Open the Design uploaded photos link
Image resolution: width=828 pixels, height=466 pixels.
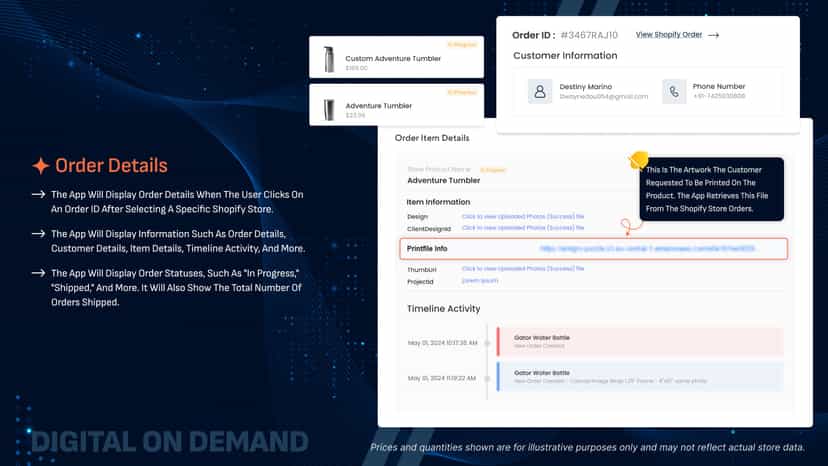(x=523, y=217)
